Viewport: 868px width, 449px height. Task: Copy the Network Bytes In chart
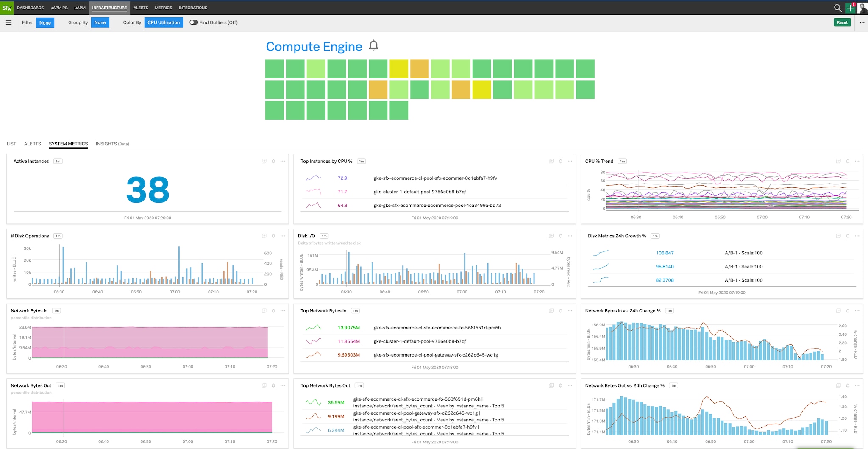coord(264,311)
